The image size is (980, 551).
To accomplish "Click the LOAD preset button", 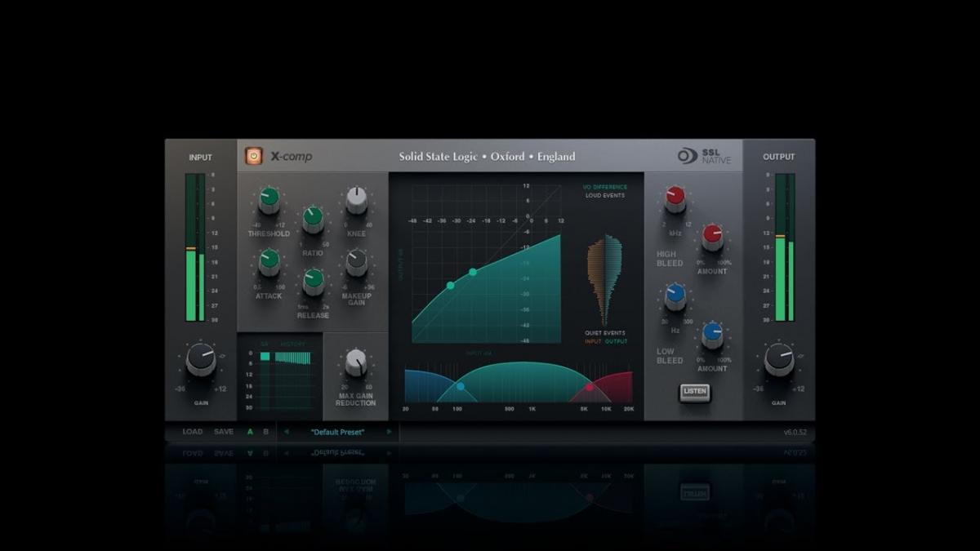I will click(193, 432).
